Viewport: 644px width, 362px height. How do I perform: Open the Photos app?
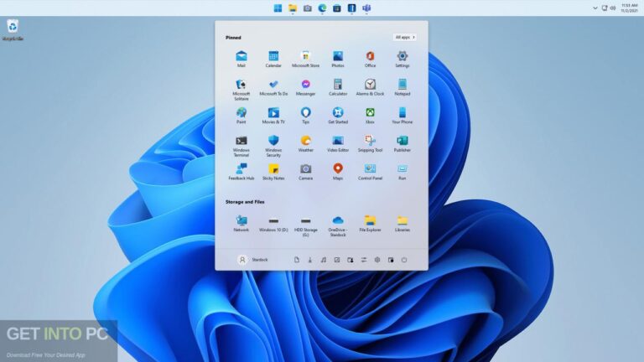338,59
